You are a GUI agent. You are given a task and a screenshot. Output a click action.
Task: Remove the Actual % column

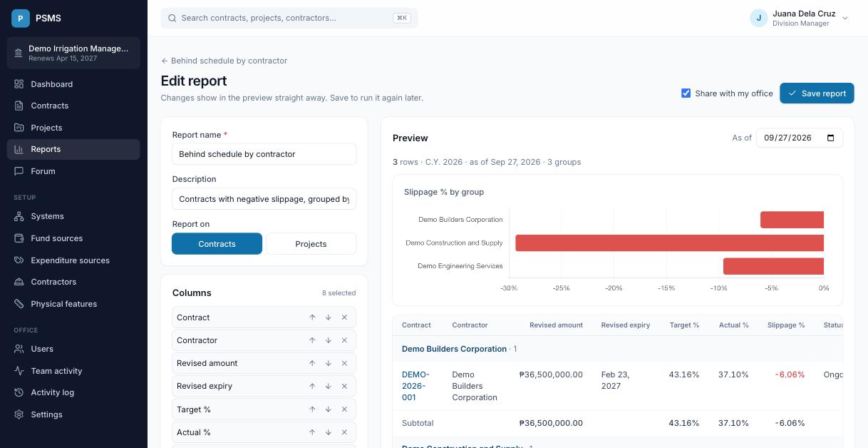[344, 432]
